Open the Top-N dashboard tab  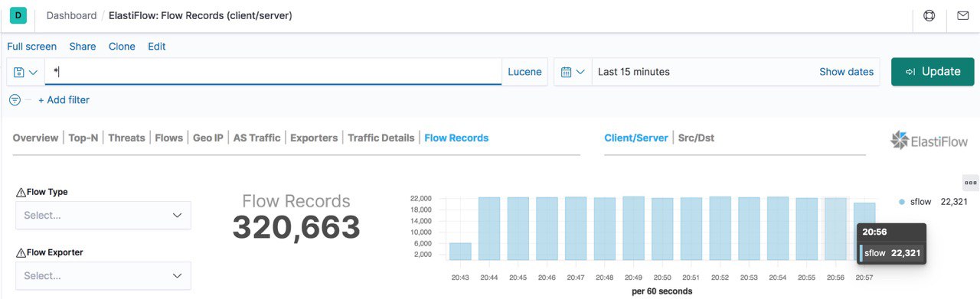click(83, 138)
